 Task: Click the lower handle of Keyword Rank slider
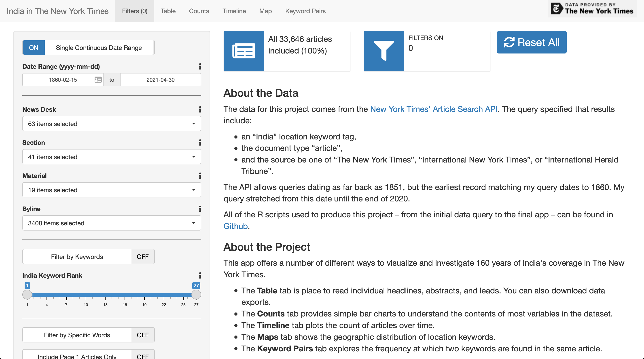tap(27, 295)
